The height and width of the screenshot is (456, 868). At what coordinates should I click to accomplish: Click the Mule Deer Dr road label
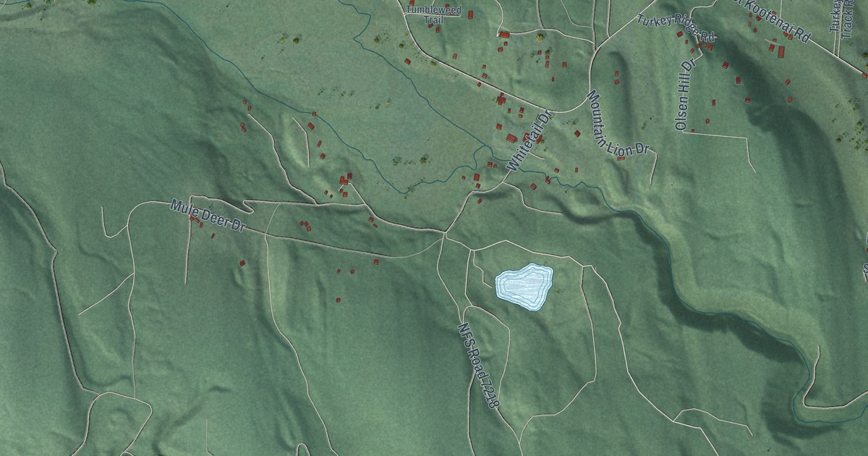pos(208,216)
